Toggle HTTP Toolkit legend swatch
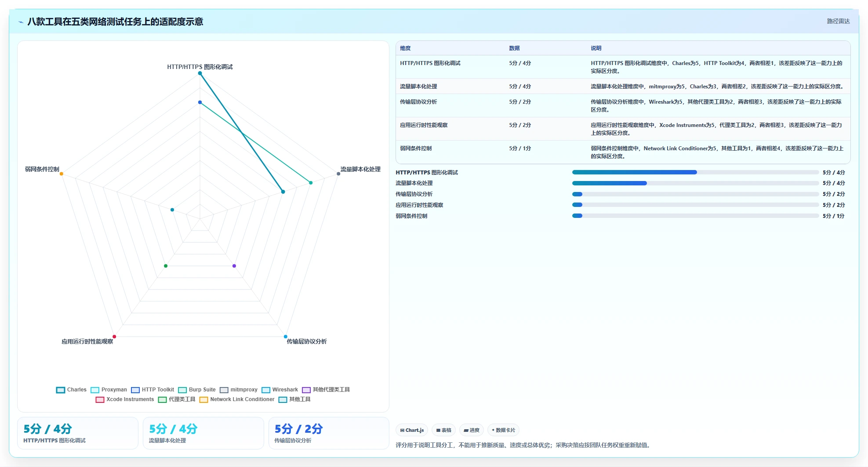Viewport: 868px width, 467px height. pos(135,390)
